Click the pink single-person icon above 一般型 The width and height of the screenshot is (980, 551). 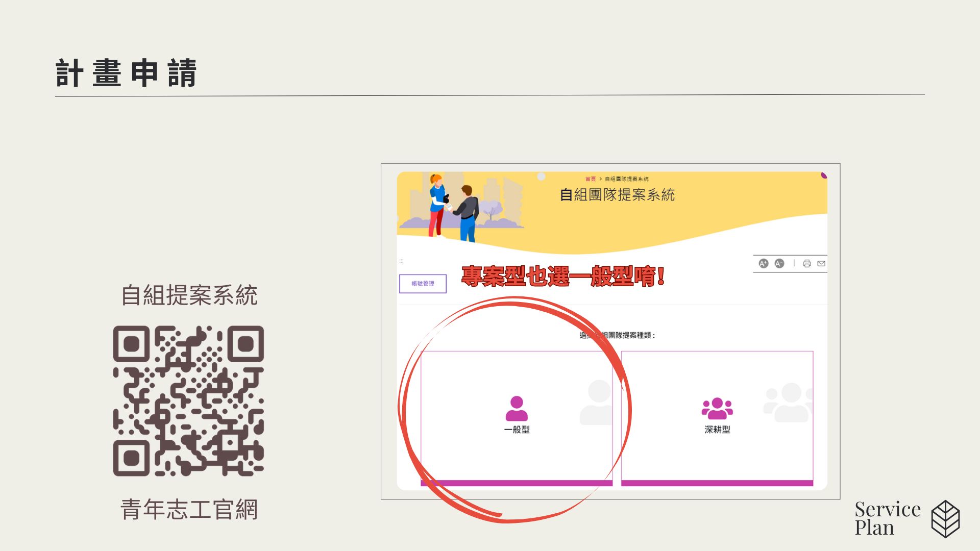click(x=517, y=408)
